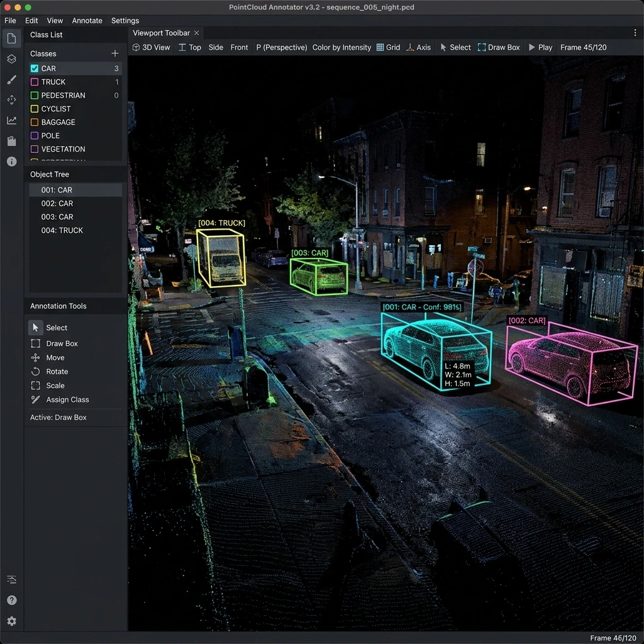Switch to Top view
Viewport: 644px width, 644px height.
[190, 48]
